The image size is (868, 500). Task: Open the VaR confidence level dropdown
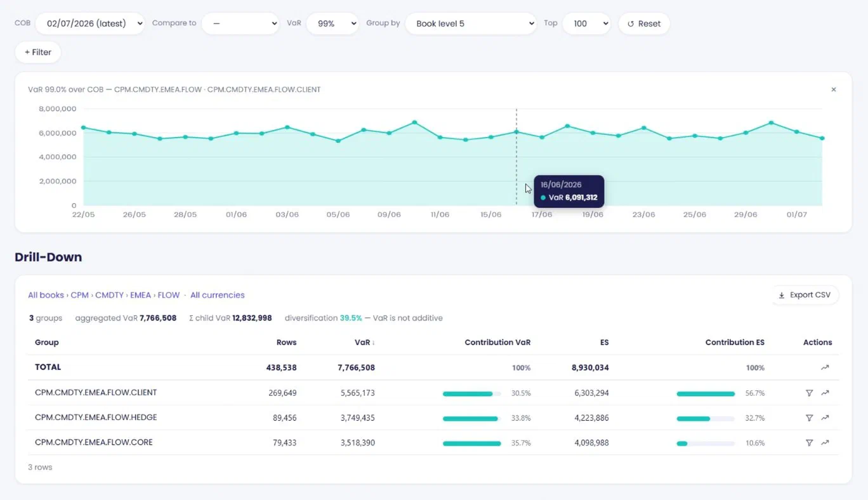click(x=332, y=23)
